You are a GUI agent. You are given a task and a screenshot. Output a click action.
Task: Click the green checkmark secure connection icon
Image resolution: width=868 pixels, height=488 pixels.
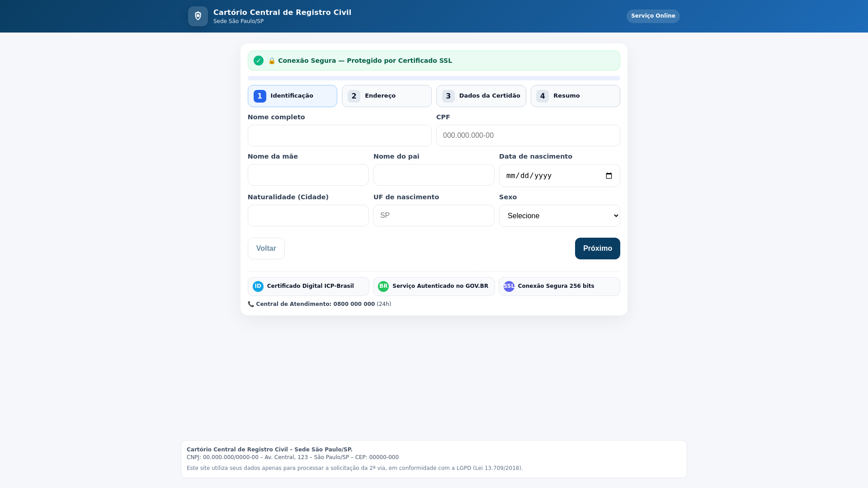[x=259, y=61]
